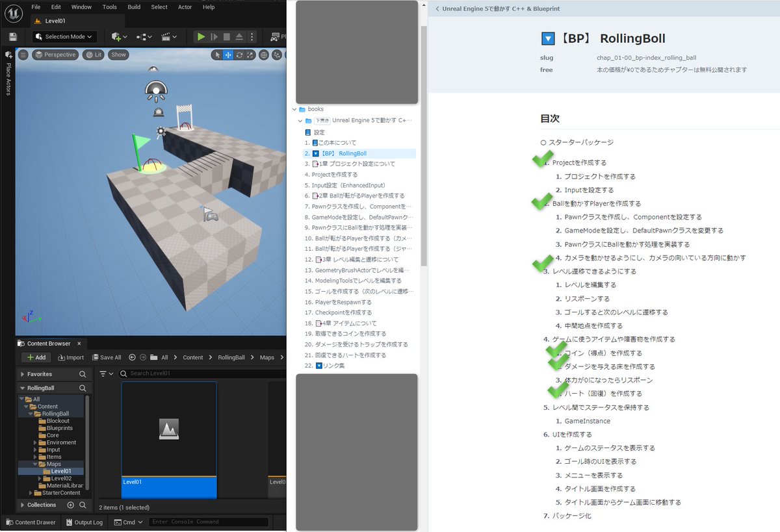Image resolution: width=780 pixels, height=532 pixels.
Task: Search within the Favorites section
Action: click(83, 374)
